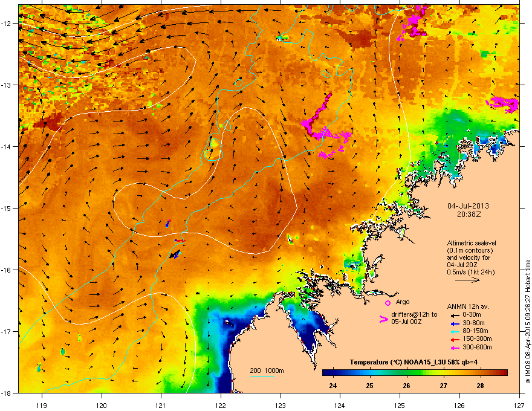This screenshot has width=532, height=411.
Task: Click the color bar value 28
Action: click(x=480, y=386)
